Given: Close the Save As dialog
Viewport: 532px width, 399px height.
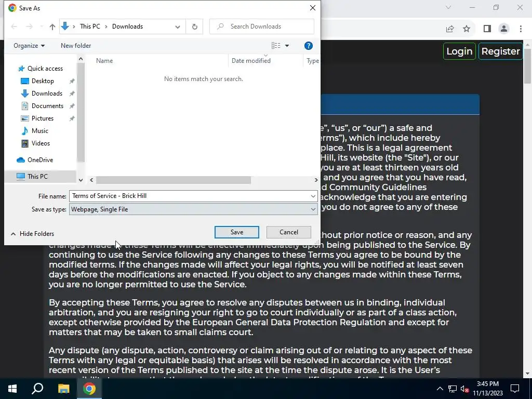Looking at the screenshot, I should pos(313,8).
